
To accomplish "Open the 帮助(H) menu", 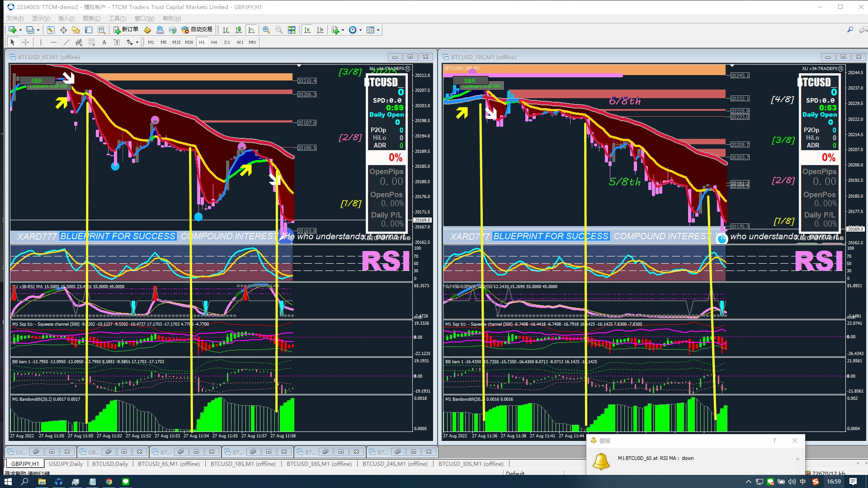I will click(x=172, y=18).
